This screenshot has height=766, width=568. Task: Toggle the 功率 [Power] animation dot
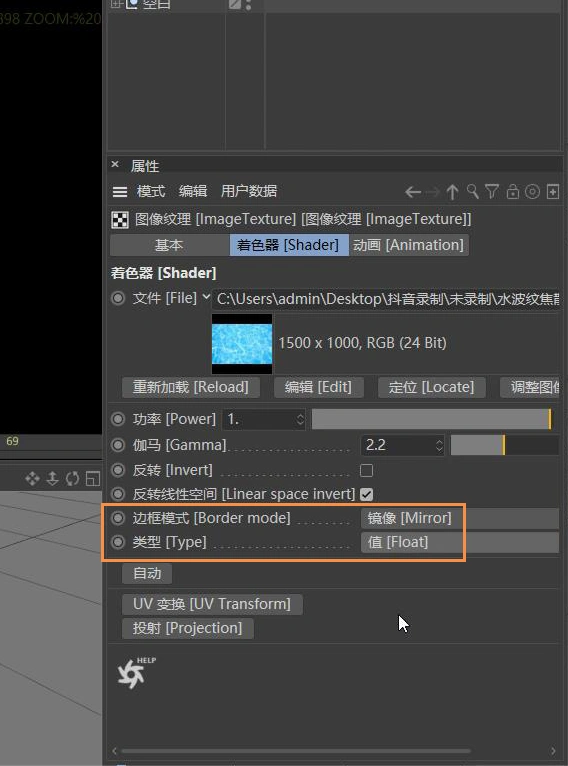tap(118, 419)
